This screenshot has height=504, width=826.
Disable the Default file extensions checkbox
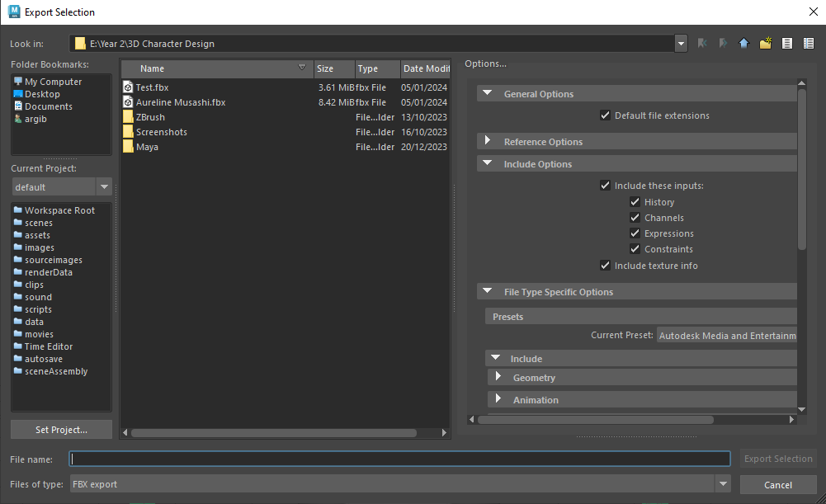606,115
